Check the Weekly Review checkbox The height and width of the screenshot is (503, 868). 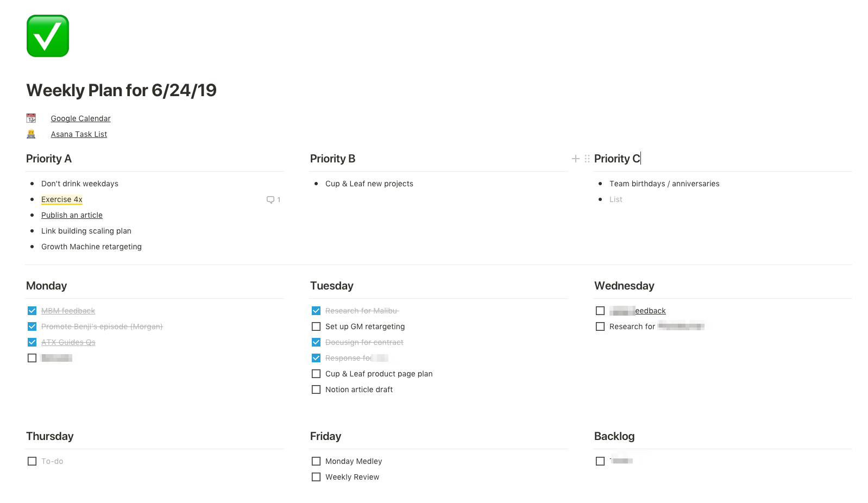click(x=316, y=477)
